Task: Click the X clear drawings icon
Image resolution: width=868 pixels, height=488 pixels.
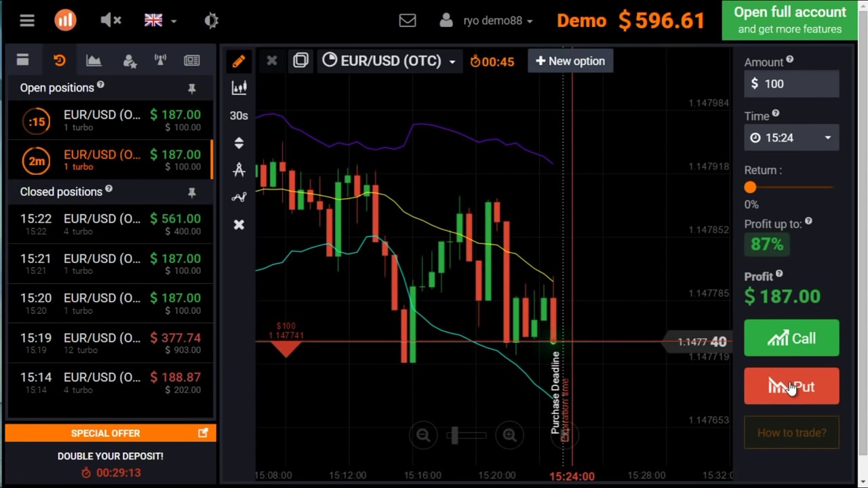Action: point(239,224)
